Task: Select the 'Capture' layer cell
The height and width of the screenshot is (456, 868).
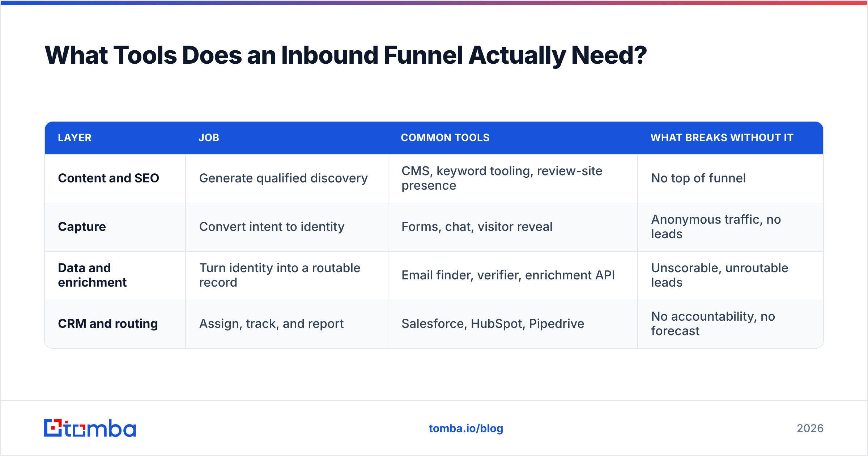Action: (x=115, y=227)
